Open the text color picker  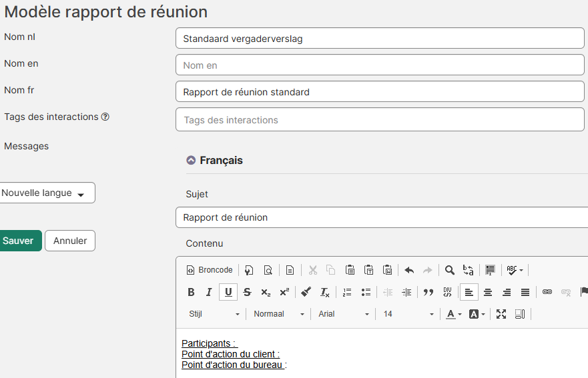[454, 314]
